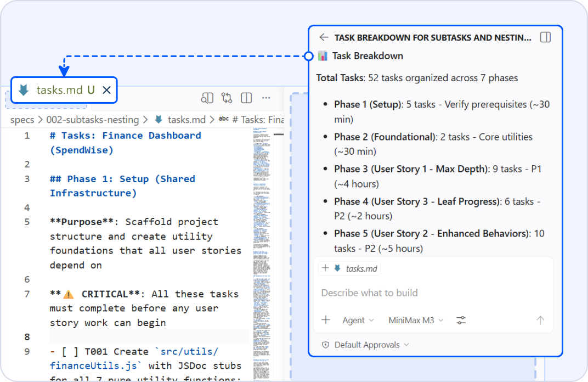Image resolution: width=588 pixels, height=382 pixels.
Task: Select the tasks.md breadcrumb item
Action: pyautogui.click(x=186, y=120)
